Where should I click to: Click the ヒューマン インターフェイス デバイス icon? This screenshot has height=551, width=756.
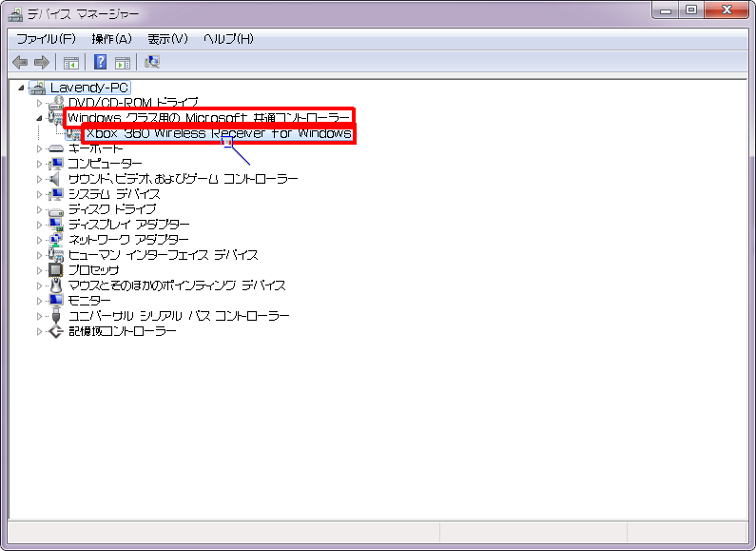coord(56,255)
